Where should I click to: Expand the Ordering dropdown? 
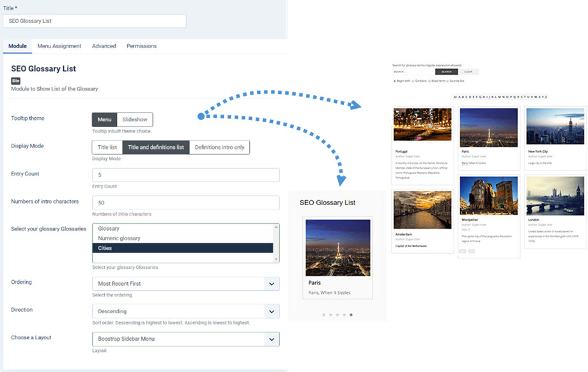pos(185,284)
